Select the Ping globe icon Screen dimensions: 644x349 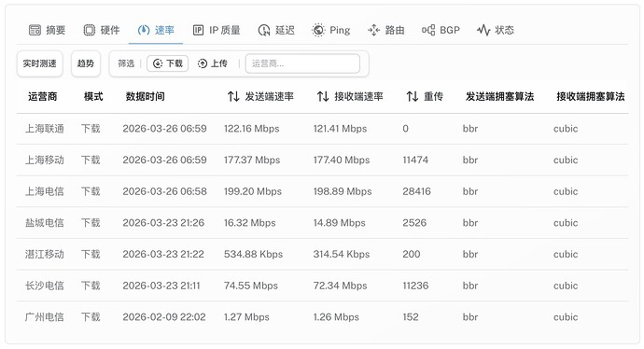point(318,30)
